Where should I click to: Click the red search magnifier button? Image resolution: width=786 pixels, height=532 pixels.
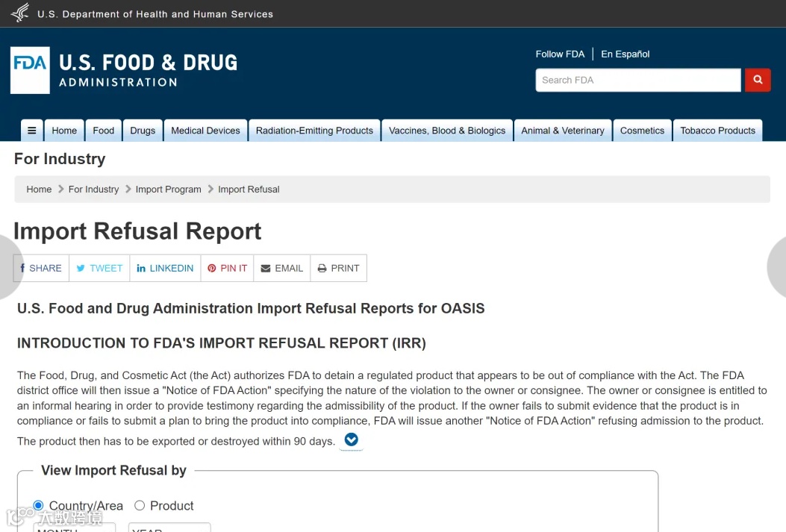pos(758,80)
